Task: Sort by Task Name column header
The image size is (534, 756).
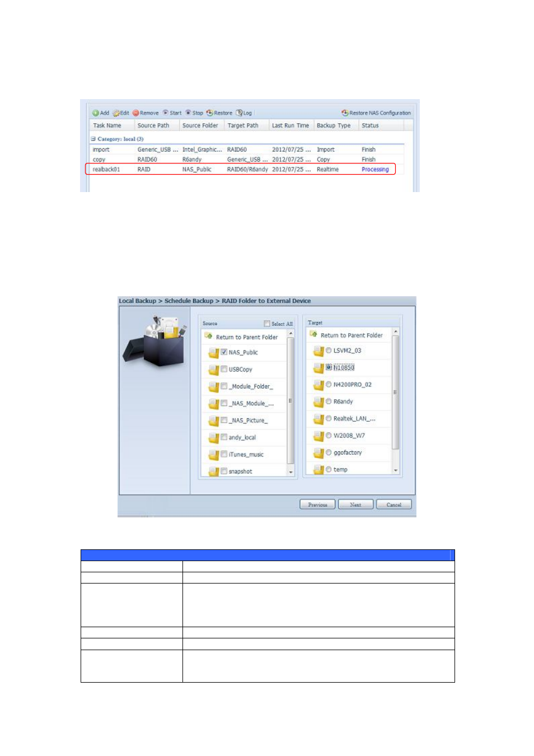Action: [x=112, y=125]
